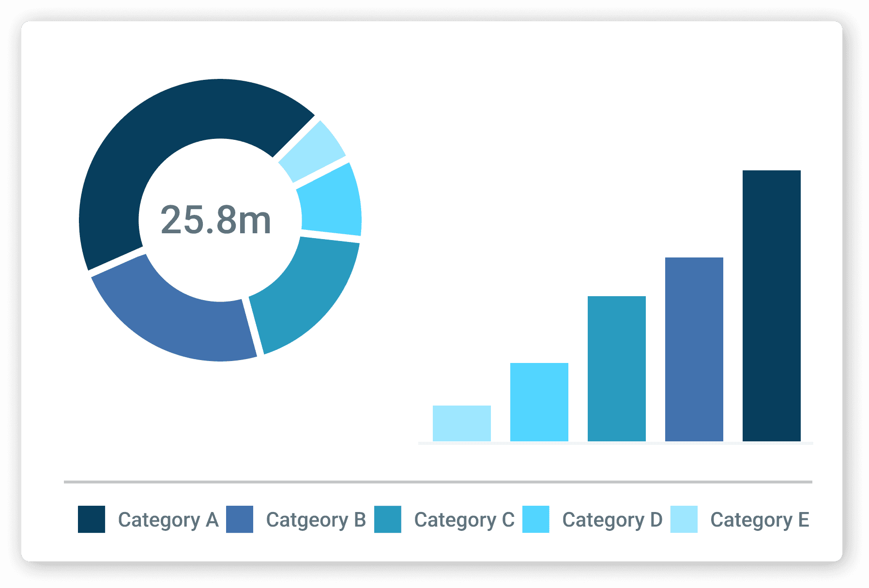Viewport: 869px width, 588px height.
Task: Click the Catgeory B label text
Action: click(x=317, y=520)
